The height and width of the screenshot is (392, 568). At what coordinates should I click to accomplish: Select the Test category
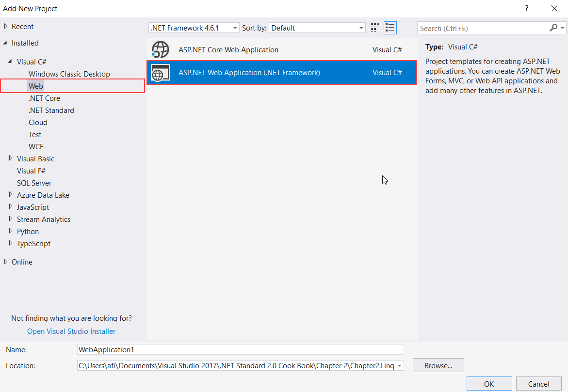tap(35, 135)
